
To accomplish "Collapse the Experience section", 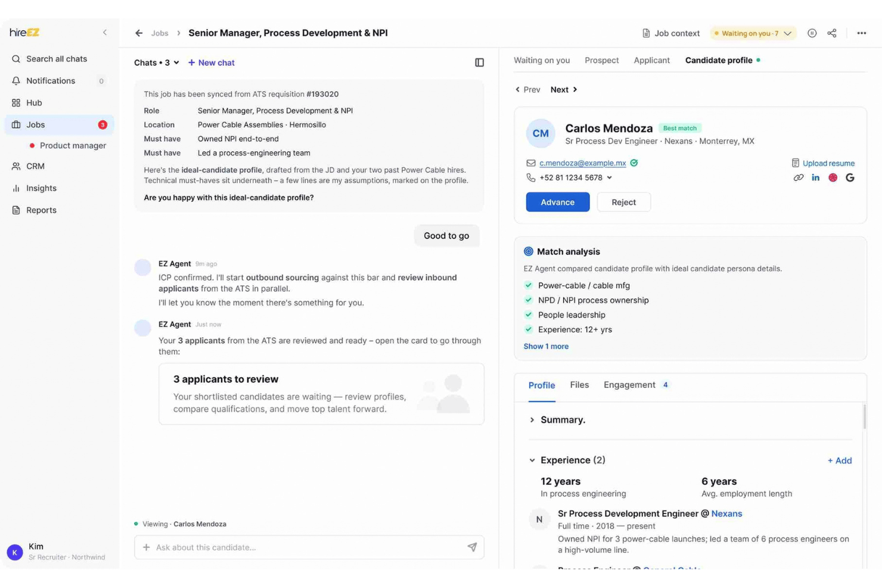I will tap(532, 460).
